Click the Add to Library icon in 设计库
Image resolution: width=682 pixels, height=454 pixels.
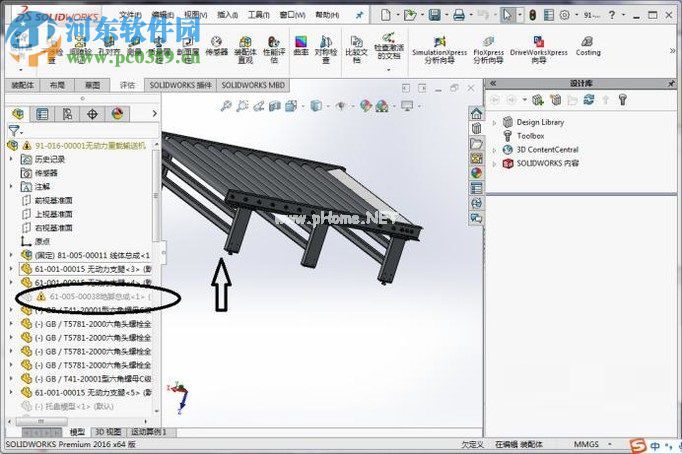tap(538, 100)
